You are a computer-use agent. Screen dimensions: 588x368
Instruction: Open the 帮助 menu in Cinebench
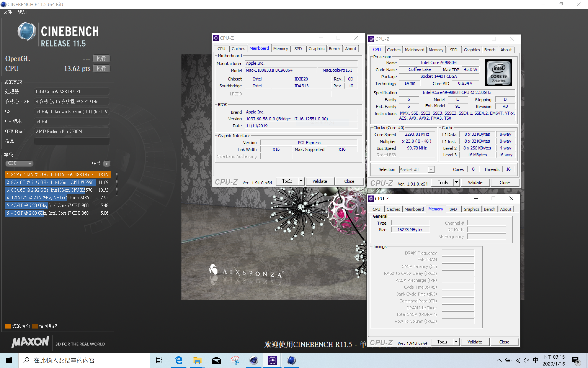coord(22,12)
